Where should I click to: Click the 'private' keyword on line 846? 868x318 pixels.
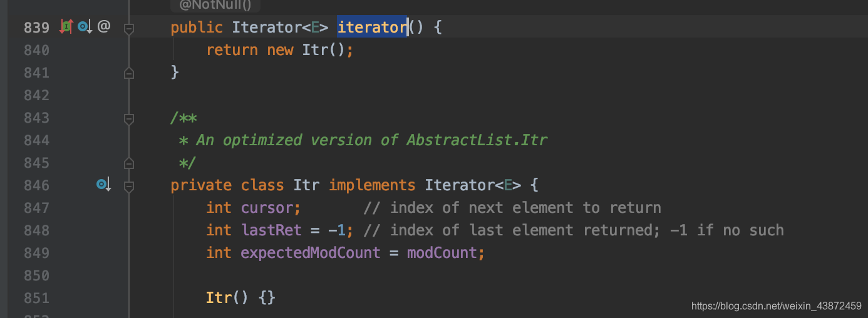pyautogui.click(x=201, y=185)
